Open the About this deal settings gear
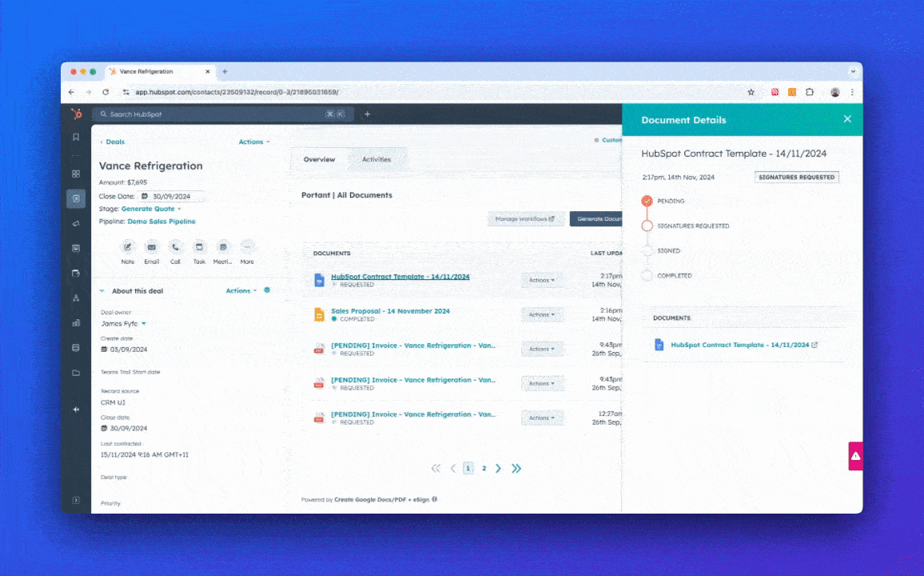Screen dimensions: 924x576 point(267,290)
